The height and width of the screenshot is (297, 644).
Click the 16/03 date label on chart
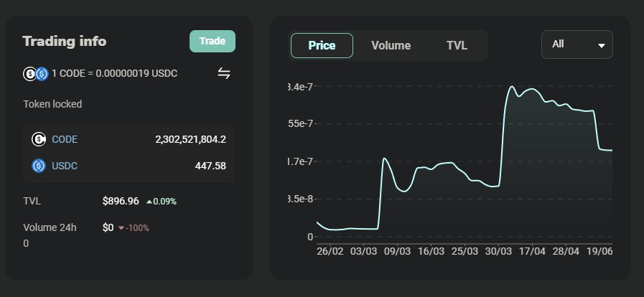(431, 251)
